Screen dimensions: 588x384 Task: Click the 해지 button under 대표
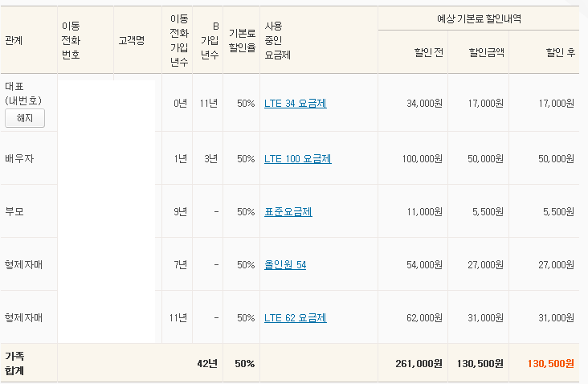[25, 118]
